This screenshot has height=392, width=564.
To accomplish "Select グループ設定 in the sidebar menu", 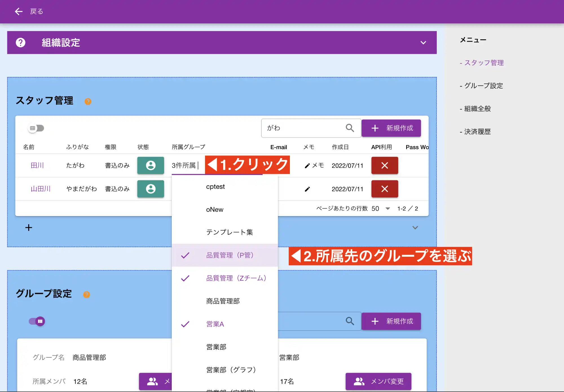I will pyautogui.click(x=483, y=86).
